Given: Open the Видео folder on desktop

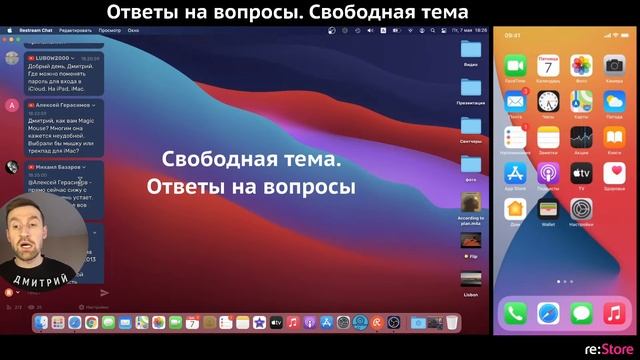Looking at the screenshot, I should point(471,49).
